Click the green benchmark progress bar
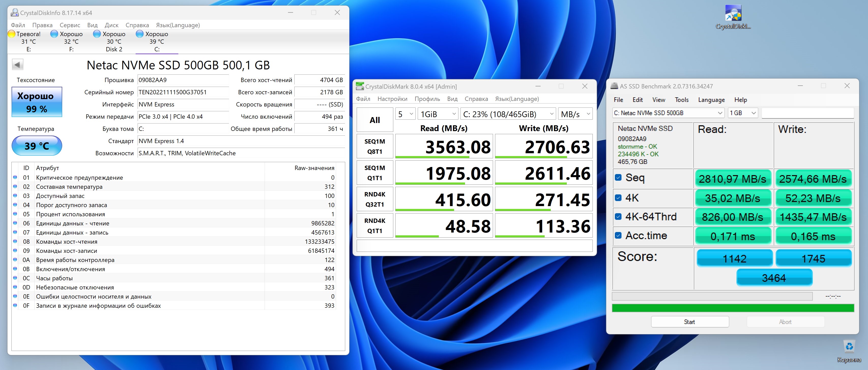 (x=733, y=308)
